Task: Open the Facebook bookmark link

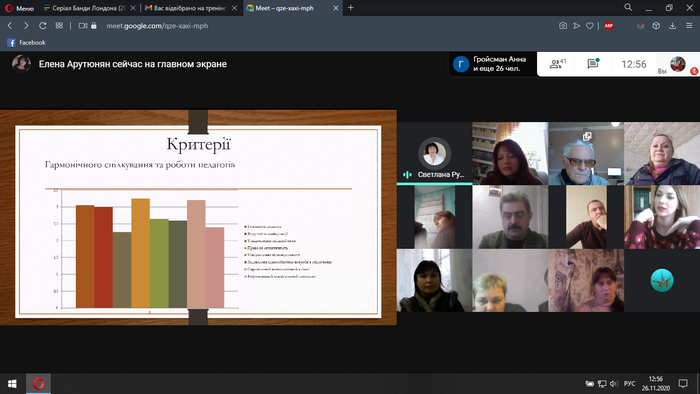Action: (x=26, y=43)
